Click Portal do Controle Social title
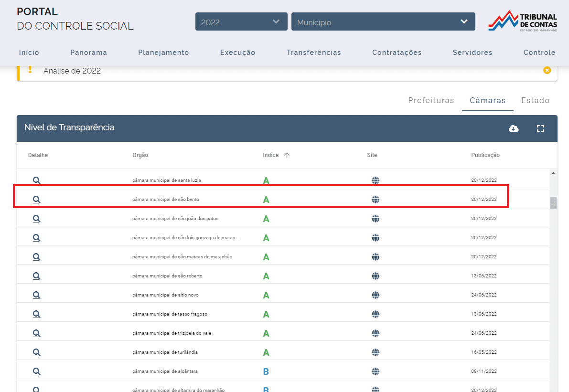 pos(75,19)
